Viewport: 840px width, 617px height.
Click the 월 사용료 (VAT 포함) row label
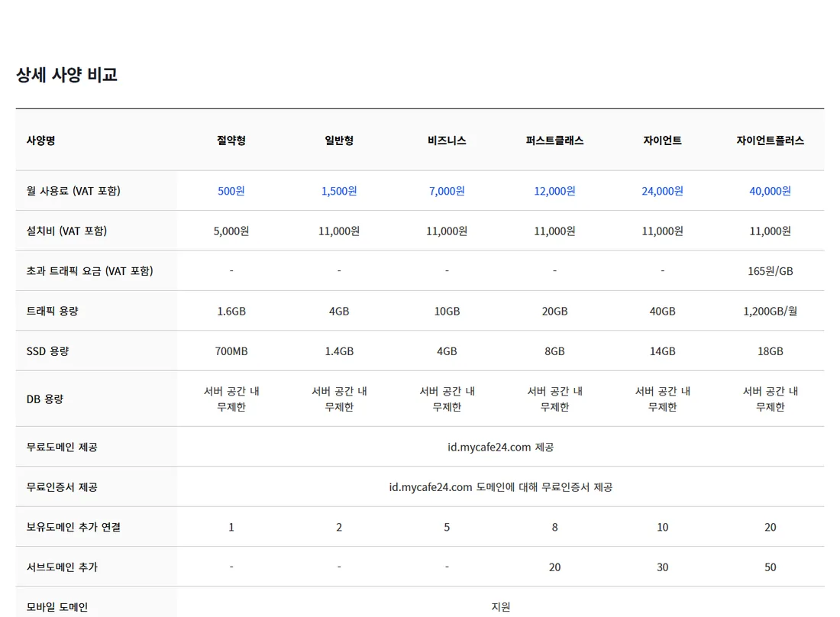coord(73,191)
